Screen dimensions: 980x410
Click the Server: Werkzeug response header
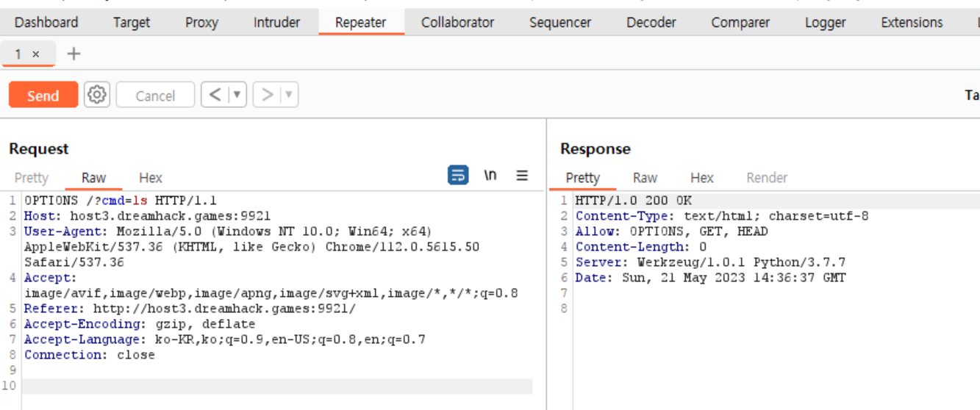pos(710,262)
